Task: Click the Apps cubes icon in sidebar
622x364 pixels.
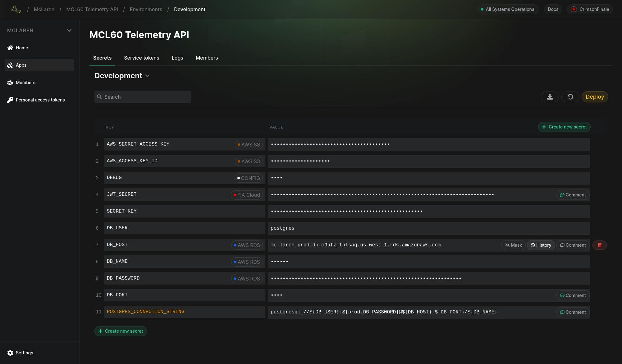Action: (x=10, y=65)
